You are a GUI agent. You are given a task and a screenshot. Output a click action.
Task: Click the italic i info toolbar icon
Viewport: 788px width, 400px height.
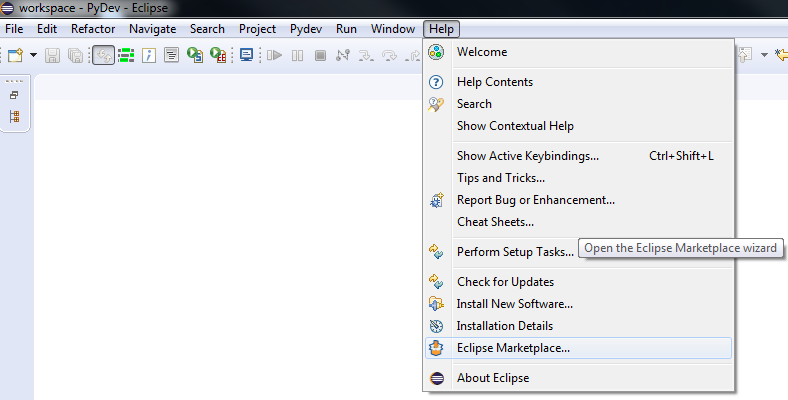pyautogui.click(x=149, y=55)
